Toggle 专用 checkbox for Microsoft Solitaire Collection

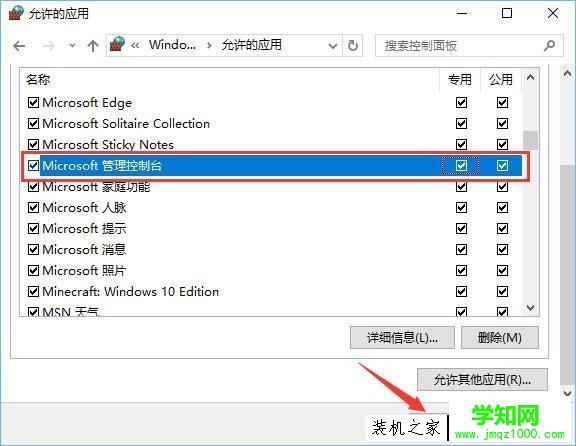coord(461,123)
